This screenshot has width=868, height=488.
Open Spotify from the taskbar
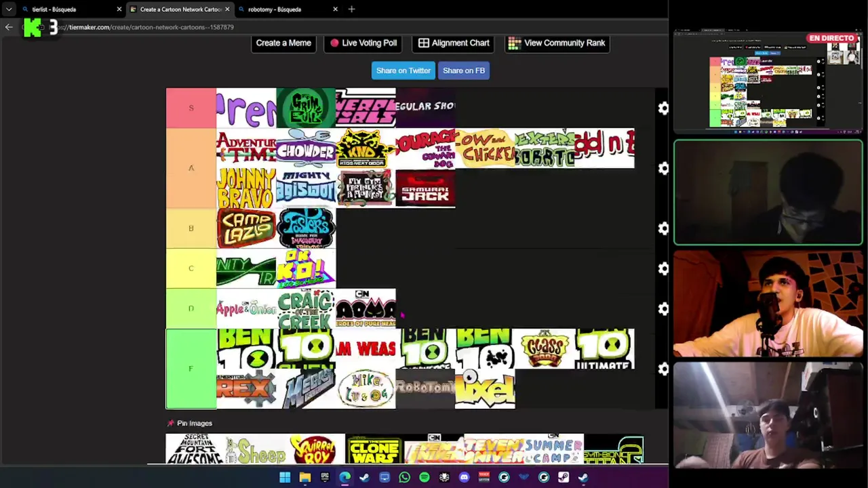424,477
